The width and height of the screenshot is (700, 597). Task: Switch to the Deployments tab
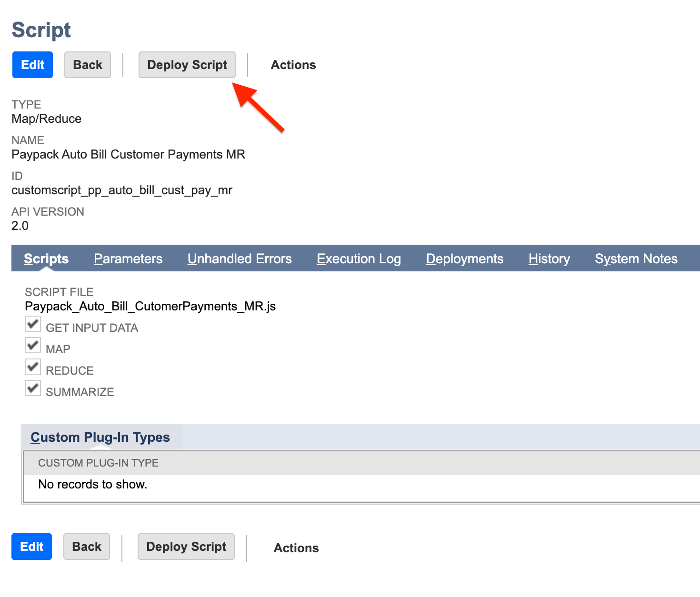(x=464, y=259)
